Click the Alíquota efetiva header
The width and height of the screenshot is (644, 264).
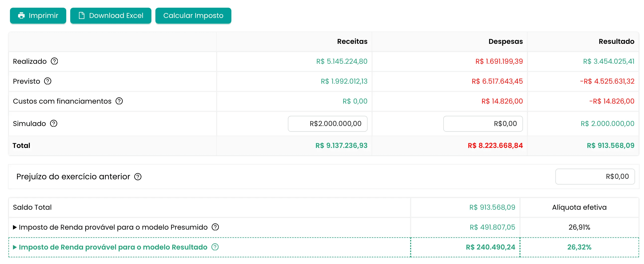[x=579, y=207]
